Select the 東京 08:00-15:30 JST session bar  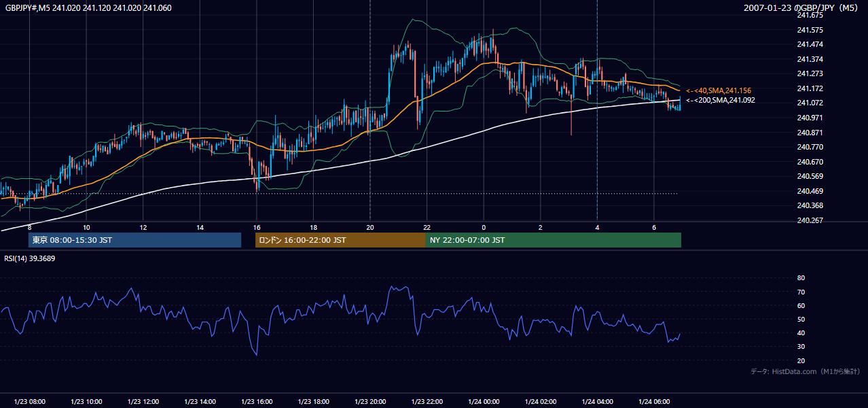(134, 240)
